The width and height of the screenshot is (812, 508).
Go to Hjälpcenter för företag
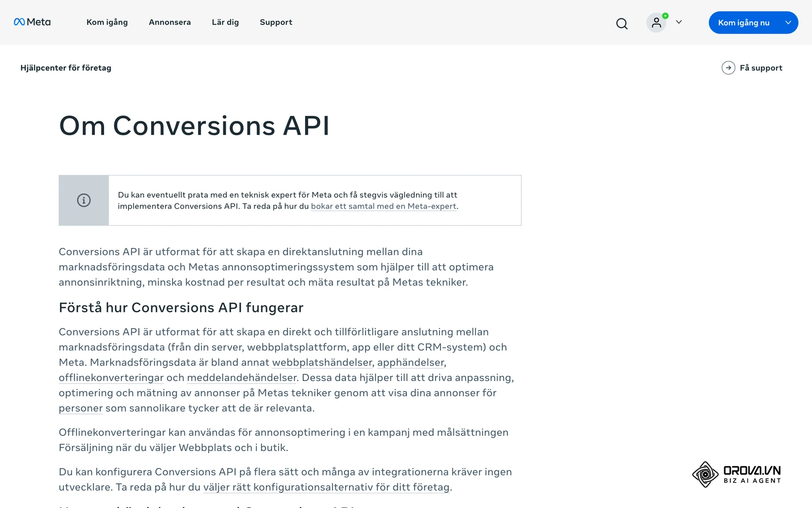point(65,68)
